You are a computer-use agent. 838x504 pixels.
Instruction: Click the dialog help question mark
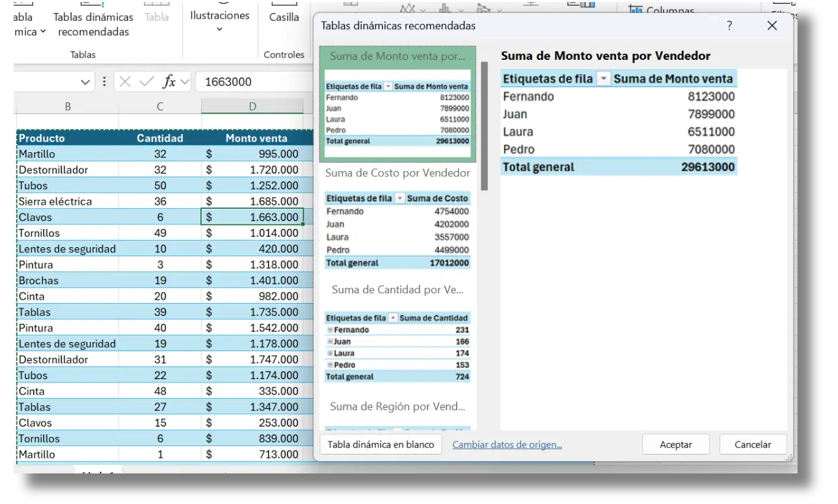tap(729, 26)
